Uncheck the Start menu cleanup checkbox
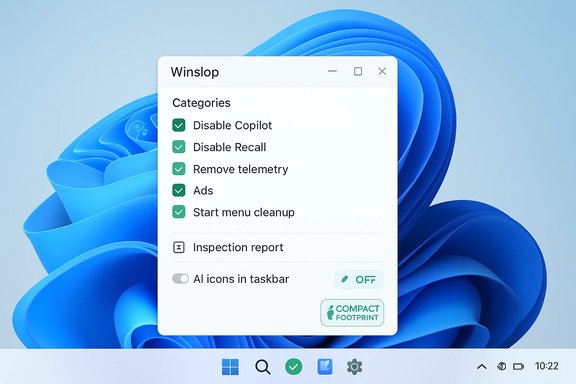The width and height of the screenshot is (576, 384). click(x=179, y=212)
